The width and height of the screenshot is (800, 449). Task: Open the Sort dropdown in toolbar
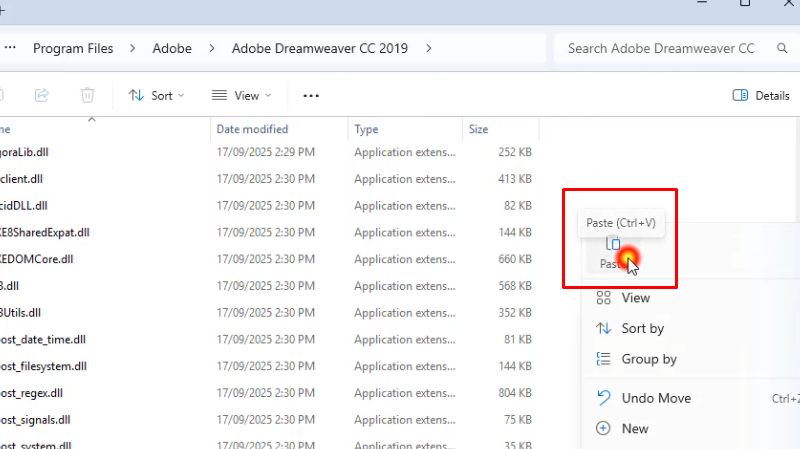pyautogui.click(x=156, y=95)
